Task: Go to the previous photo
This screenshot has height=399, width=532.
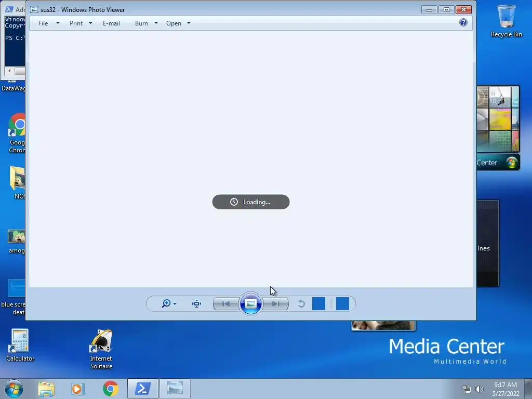Action: [x=226, y=303]
